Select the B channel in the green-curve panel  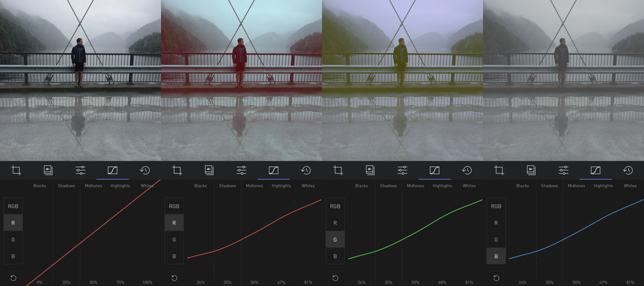click(x=335, y=256)
